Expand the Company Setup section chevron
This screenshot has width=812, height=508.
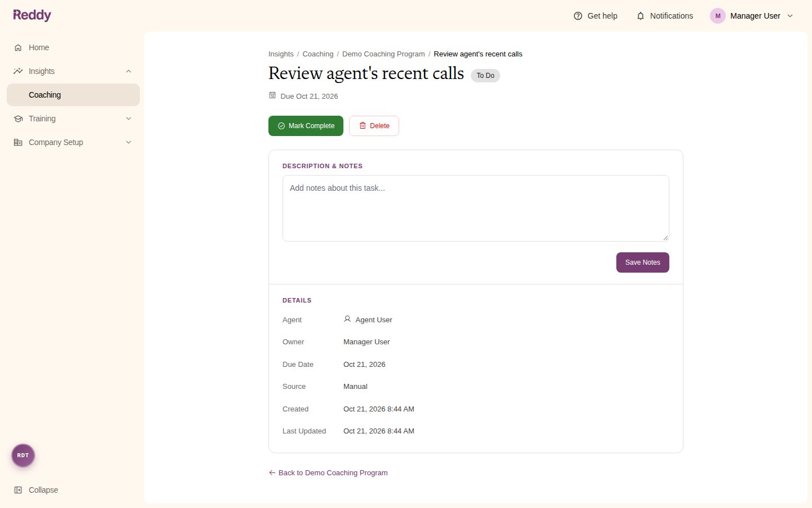(x=129, y=142)
